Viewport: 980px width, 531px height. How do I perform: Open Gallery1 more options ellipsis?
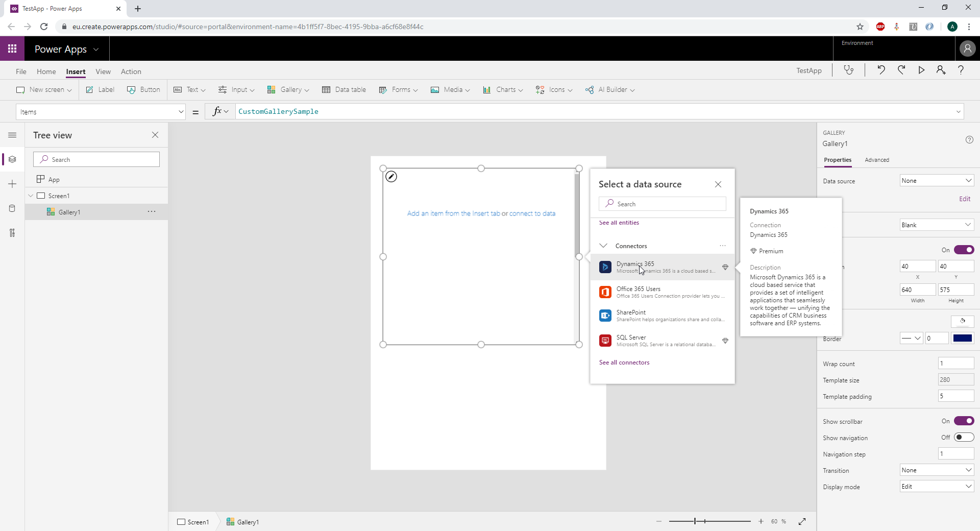pyautogui.click(x=152, y=211)
